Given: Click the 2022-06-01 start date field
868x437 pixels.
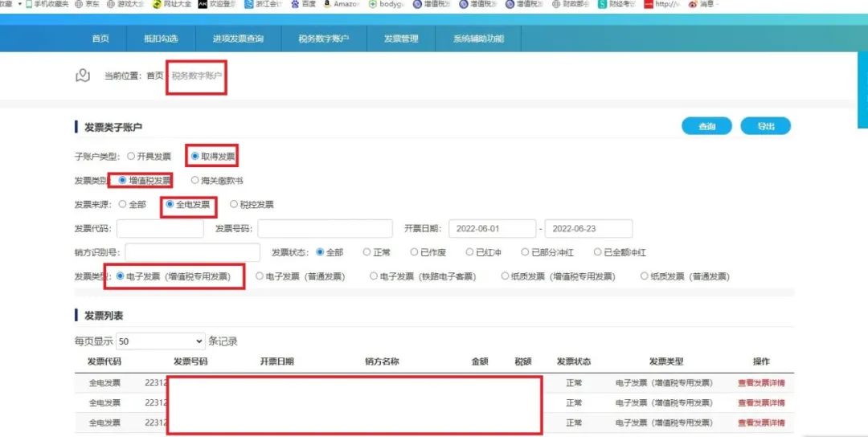Looking at the screenshot, I should tap(492, 228).
